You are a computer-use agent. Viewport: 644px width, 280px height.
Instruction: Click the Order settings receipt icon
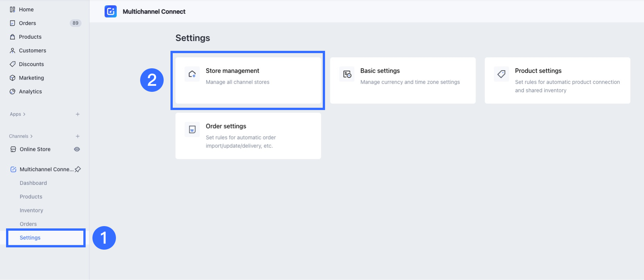tap(192, 129)
